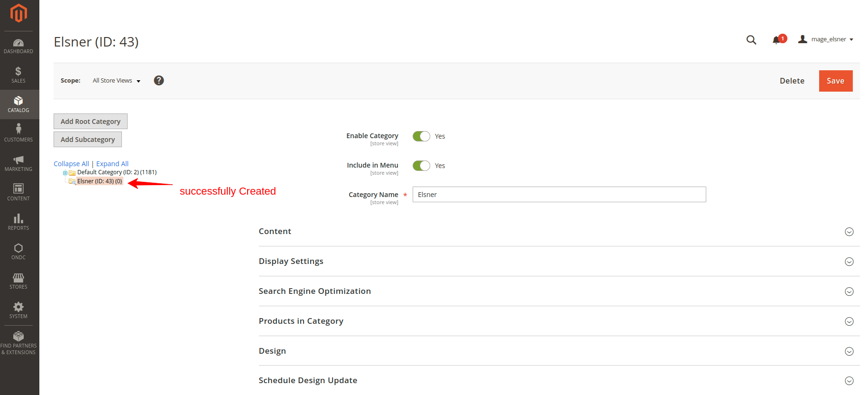Select Default Category (ID: 2) in tree
The height and width of the screenshot is (395, 868).
(x=117, y=172)
